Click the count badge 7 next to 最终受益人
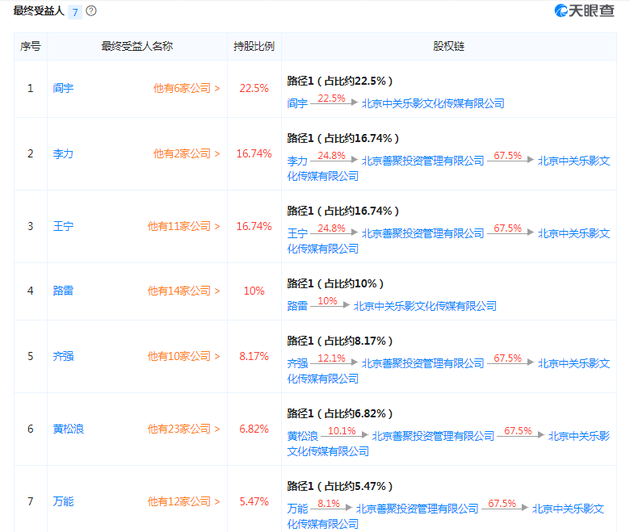The width and height of the screenshot is (630, 532). (x=75, y=12)
